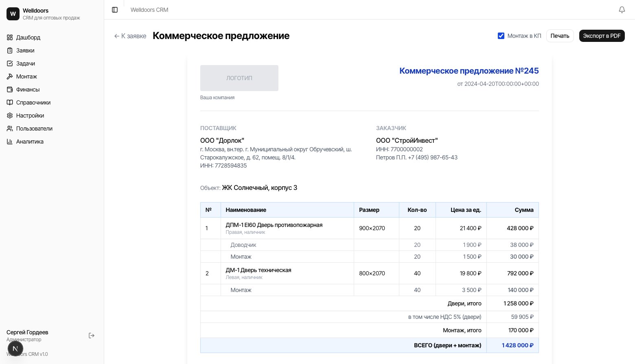Click the logout icon near Сергей Гордеев
This screenshot has height=364, width=635.
point(92,336)
